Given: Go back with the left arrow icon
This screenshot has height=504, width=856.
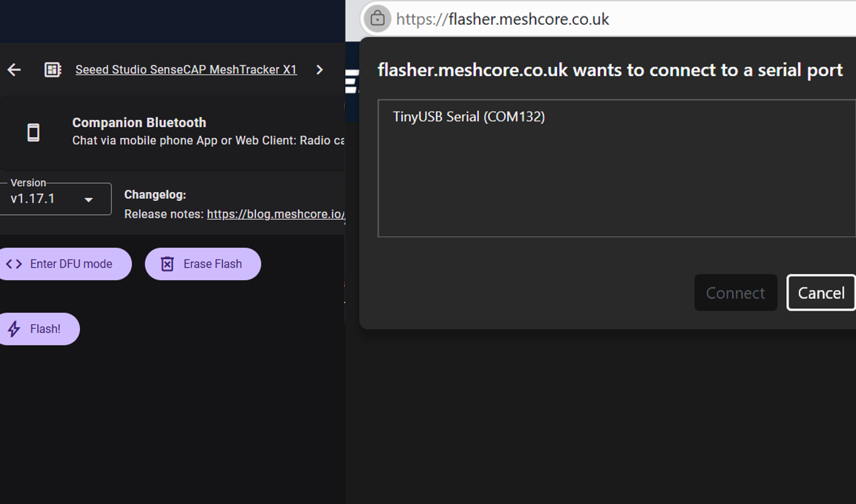Looking at the screenshot, I should tap(14, 70).
